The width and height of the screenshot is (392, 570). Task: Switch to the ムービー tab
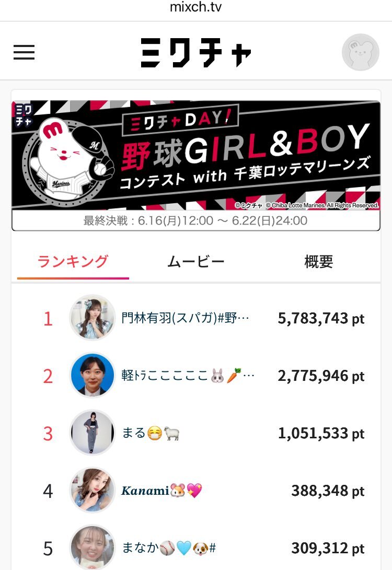coord(195,261)
